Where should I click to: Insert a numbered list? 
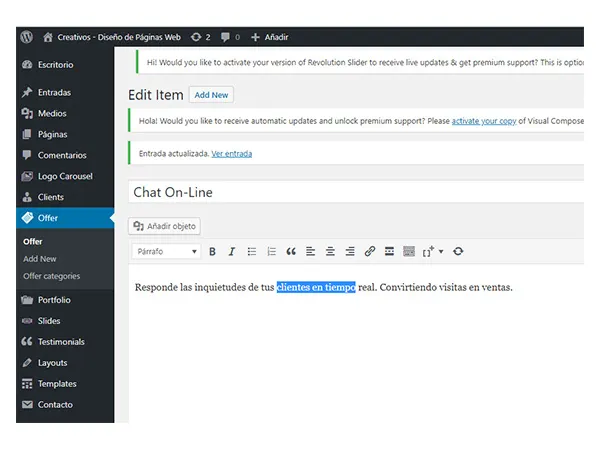pos(271,251)
